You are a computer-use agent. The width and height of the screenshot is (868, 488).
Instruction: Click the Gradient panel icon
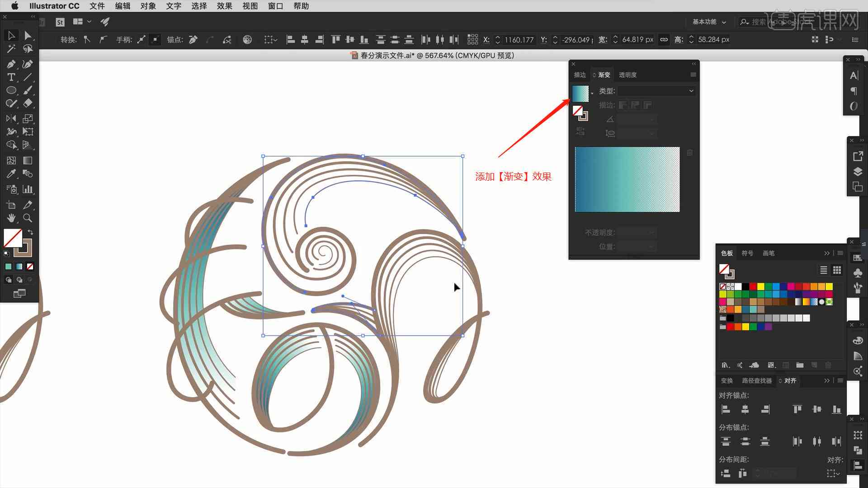point(604,74)
